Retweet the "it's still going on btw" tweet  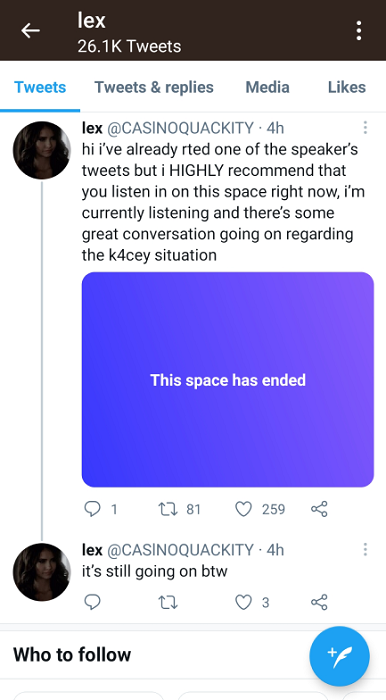[x=168, y=602]
